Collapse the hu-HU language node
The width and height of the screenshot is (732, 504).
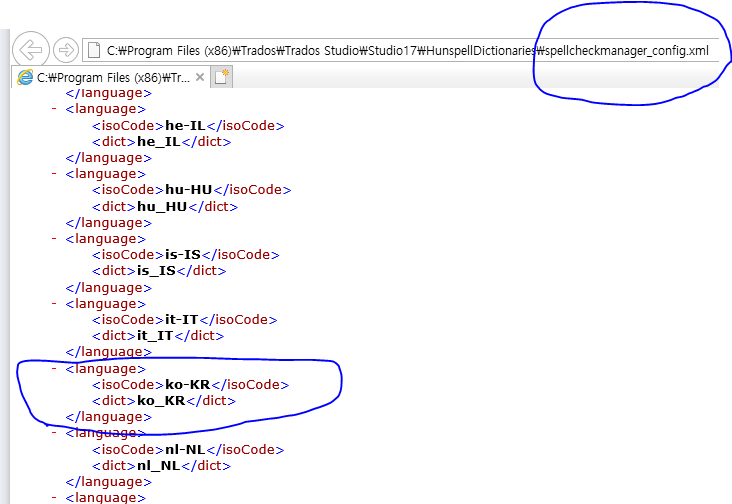[x=54, y=174]
